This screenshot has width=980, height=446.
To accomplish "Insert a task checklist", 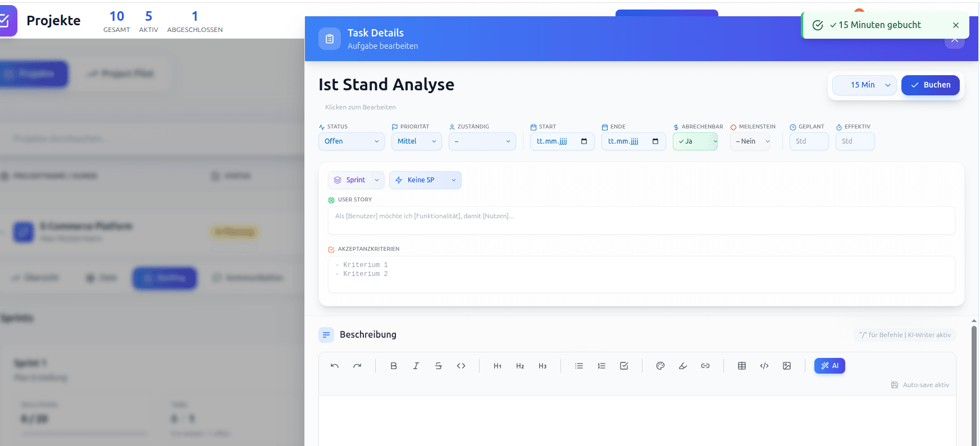I will click(624, 366).
